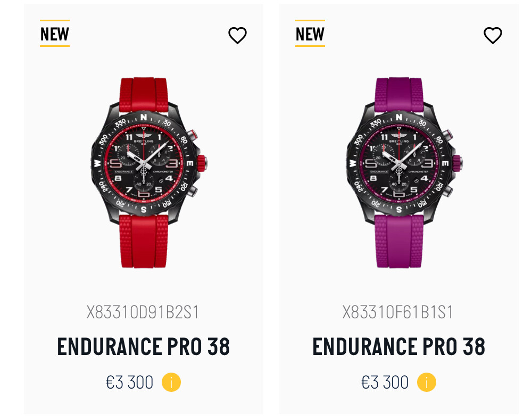Open price info for purple watch
The width and height of the screenshot is (532, 420).
tap(427, 382)
